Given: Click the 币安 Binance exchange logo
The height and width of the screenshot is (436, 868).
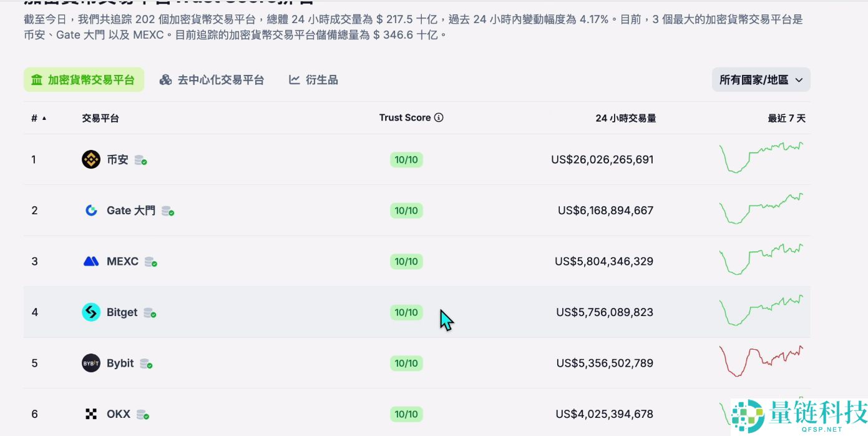Looking at the screenshot, I should click(90, 159).
